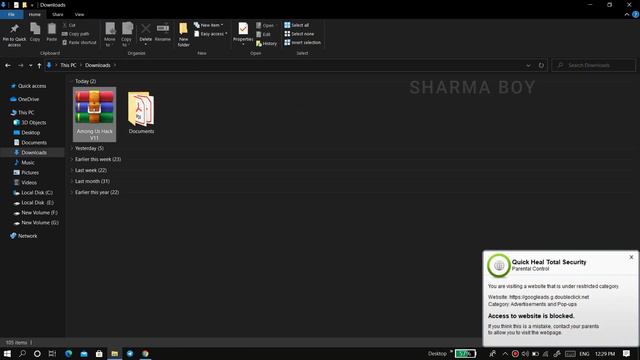
Task: Open the recent locations dropdown
Action: (x=30, y=65)
